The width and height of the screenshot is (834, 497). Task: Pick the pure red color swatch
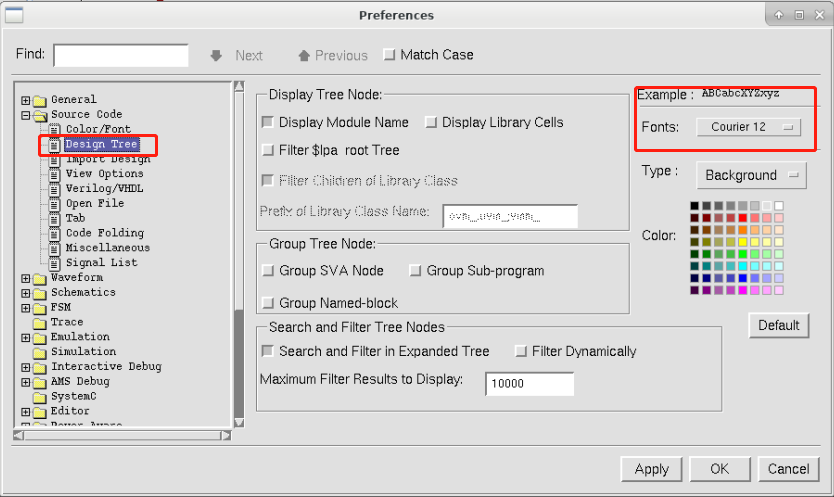[x=743, y=218]
